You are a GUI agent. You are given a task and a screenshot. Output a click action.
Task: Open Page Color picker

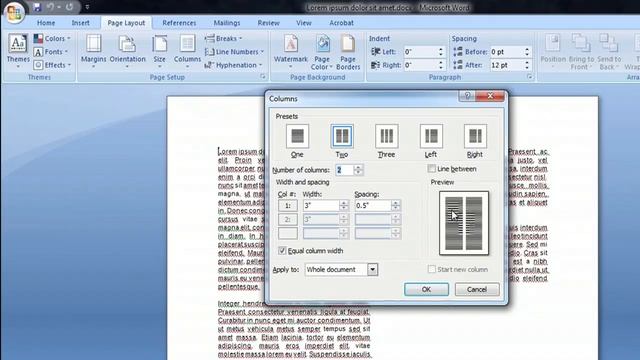pyautogui.click(x=322, y=52)
